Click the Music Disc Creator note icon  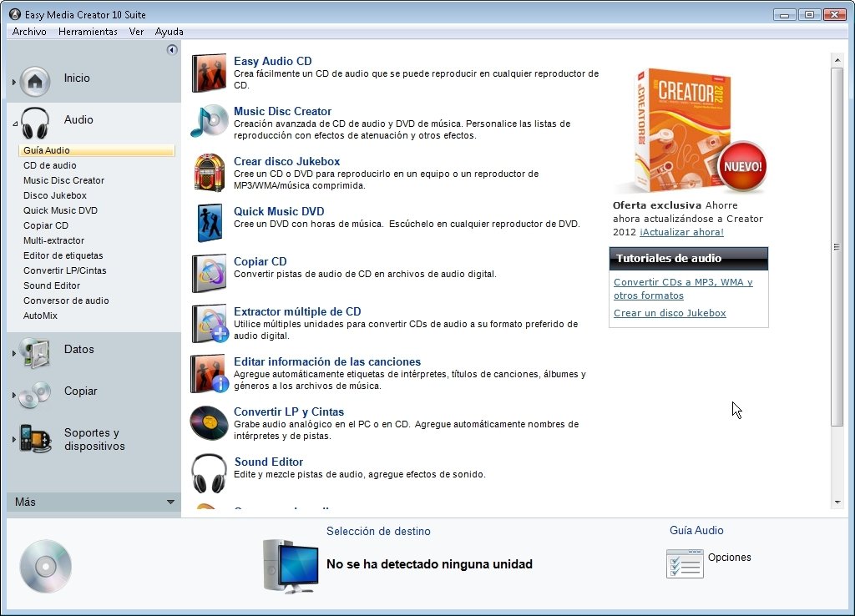(209, 122)
